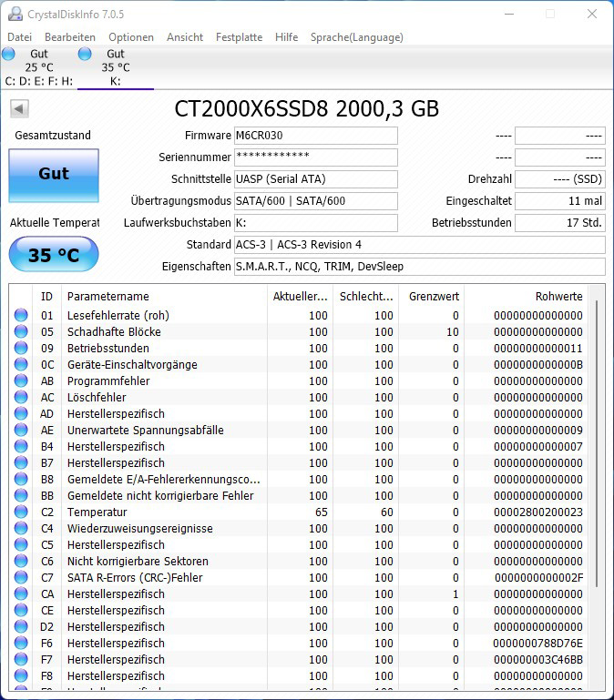The width and height of the screenshot is (614, 700).
Task: Open the Ansicht menu
Action: (x=185, y=37)
